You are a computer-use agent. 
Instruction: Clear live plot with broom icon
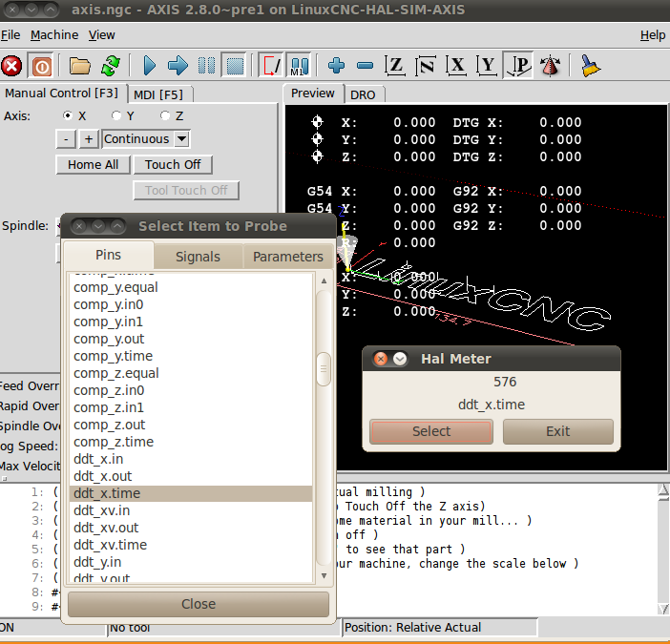tap(590, 66)
